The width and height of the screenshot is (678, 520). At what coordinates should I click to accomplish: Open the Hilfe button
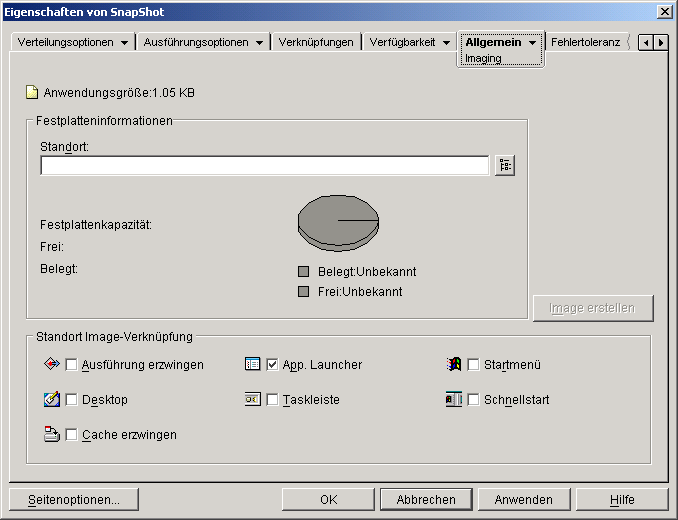622,500
